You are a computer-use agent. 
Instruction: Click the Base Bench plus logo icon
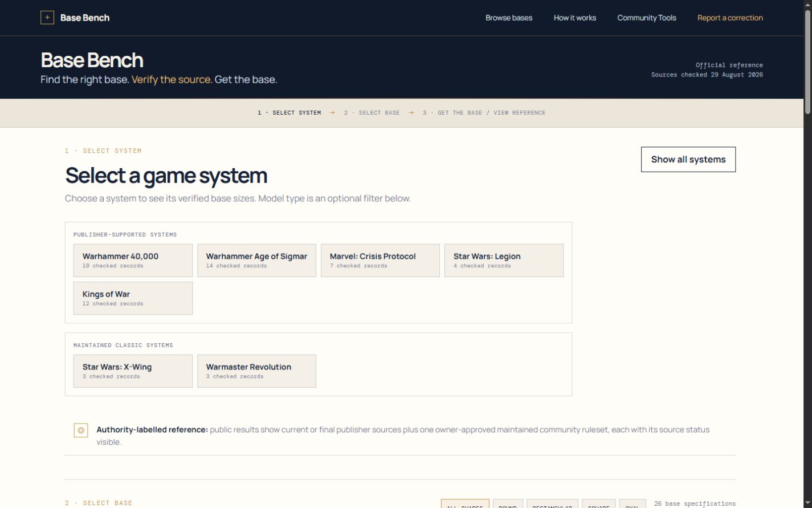pos(47,18)
